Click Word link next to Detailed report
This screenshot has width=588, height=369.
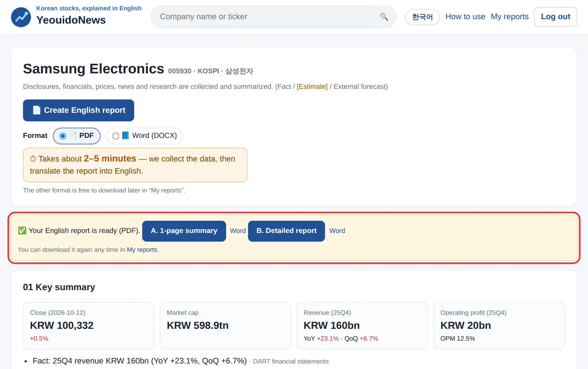click(337, 231)
